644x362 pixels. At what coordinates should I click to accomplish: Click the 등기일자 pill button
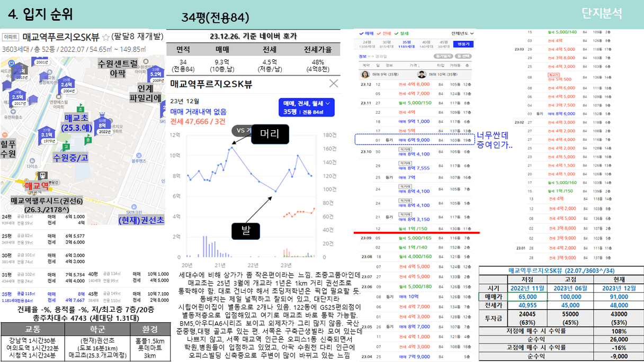pyautogui.click(x=442, y=56)
